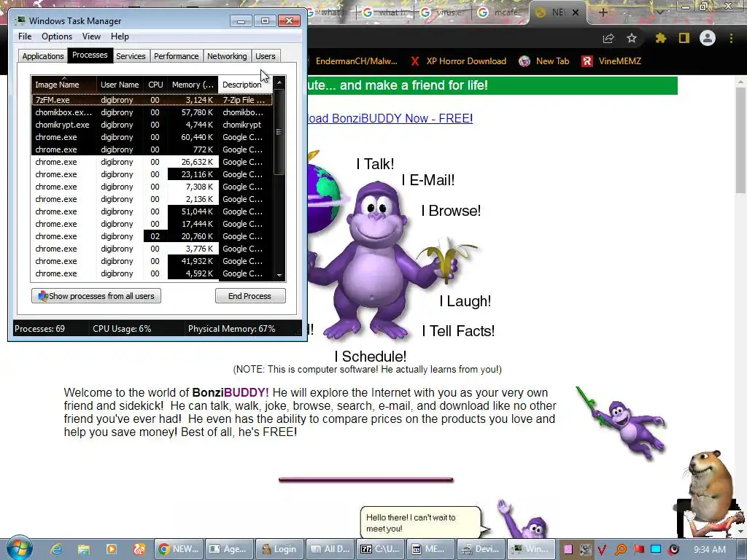Viewport: 747px width, 560px height.
Task: Select the chomikbox.ex... process row
Action: [152, 112]
